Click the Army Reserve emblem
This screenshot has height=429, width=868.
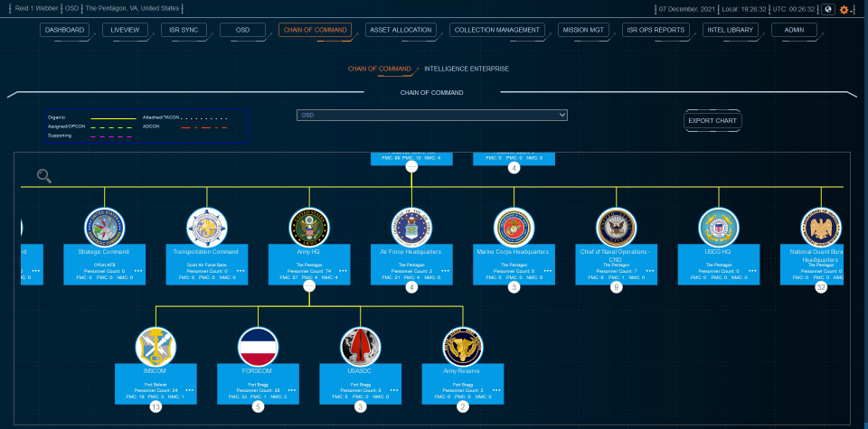point(463,347)
